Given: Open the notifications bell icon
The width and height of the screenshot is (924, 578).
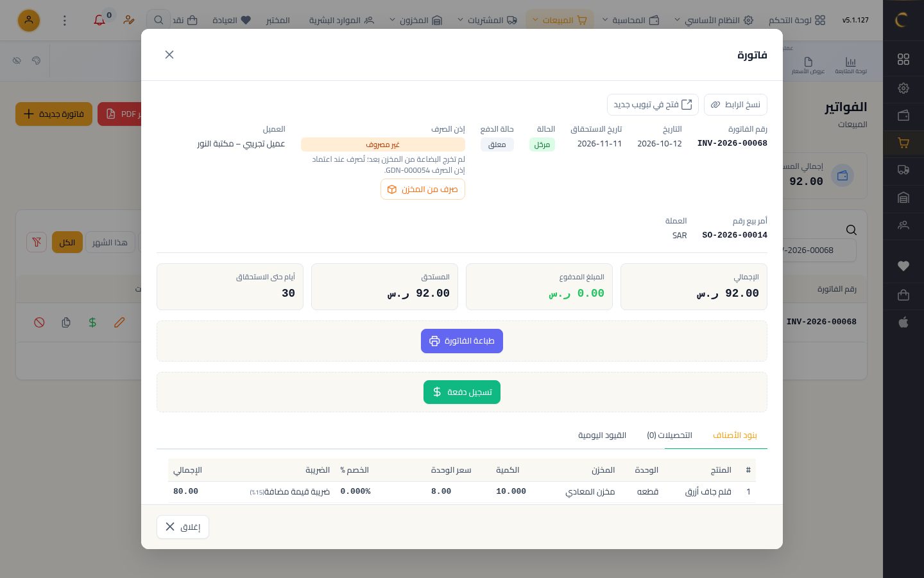Looking at the screenshot, I should 99,20.
